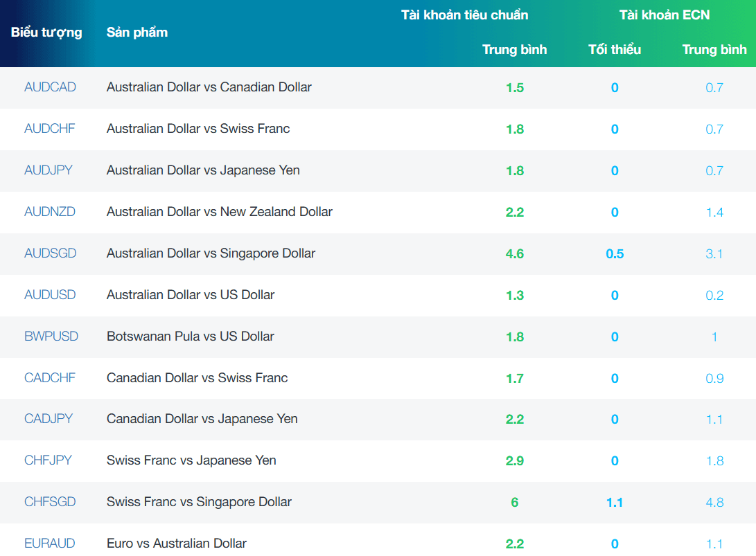Open the AUDNZD symbol link

point(50,211)
